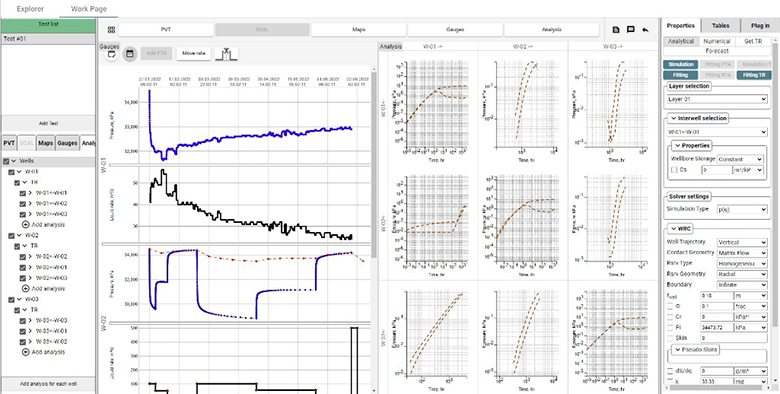
Task: Toggle the Wells root checkbox
Action: pyautogui.click(x=6, y=162)
